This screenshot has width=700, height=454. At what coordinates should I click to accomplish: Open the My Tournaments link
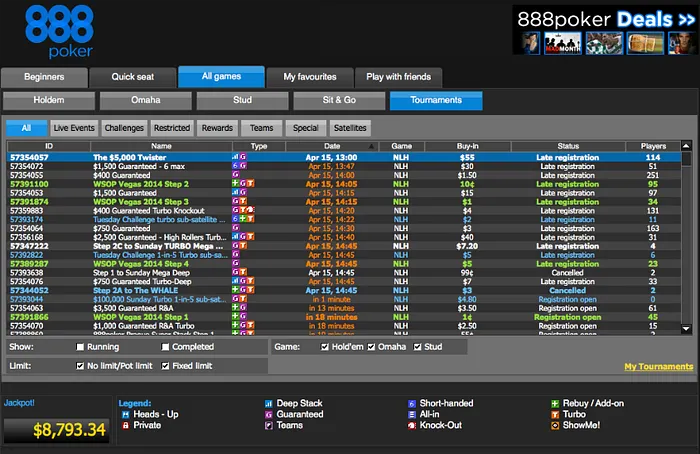[658, 367]
